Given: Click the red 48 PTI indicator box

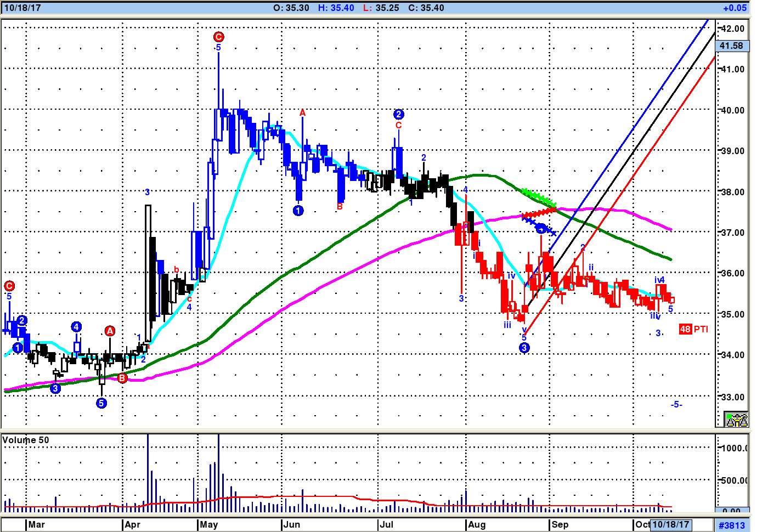Looking at the screenshot, I should (685, 329).
